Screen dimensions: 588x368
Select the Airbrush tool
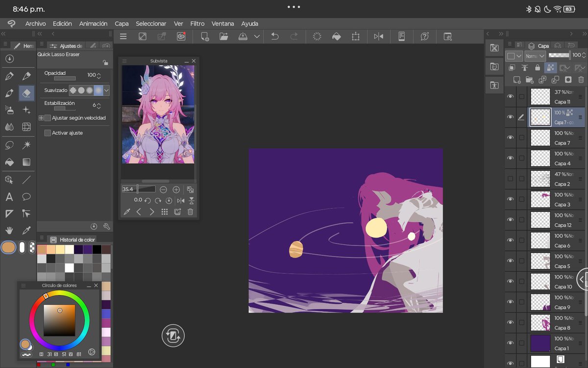(9, 110)
